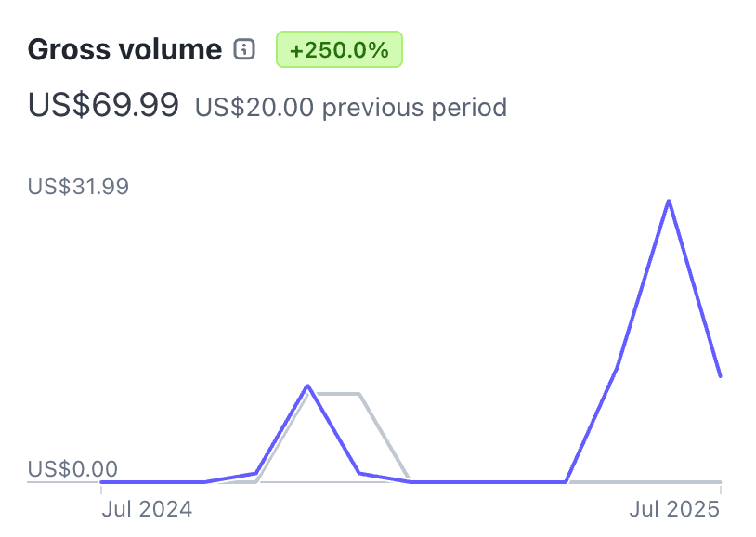Click the axis tick mark above Jul 2025
The image size is (756, 537).
click(721, 488)
